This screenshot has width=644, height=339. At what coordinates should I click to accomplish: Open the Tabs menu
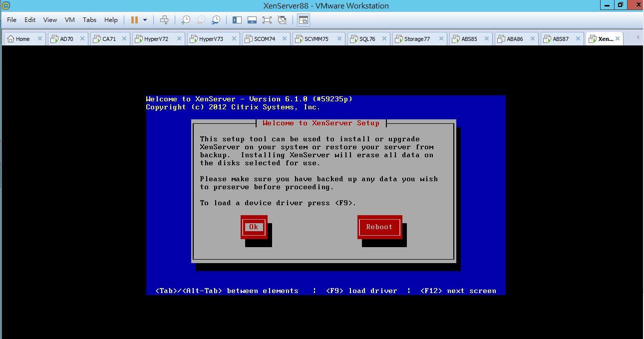point(90,20)
